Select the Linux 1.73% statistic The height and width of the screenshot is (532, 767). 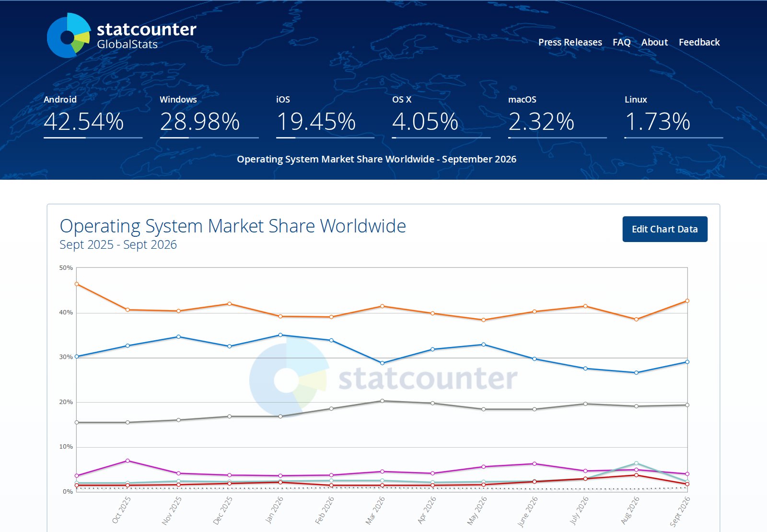coord(674,116)
